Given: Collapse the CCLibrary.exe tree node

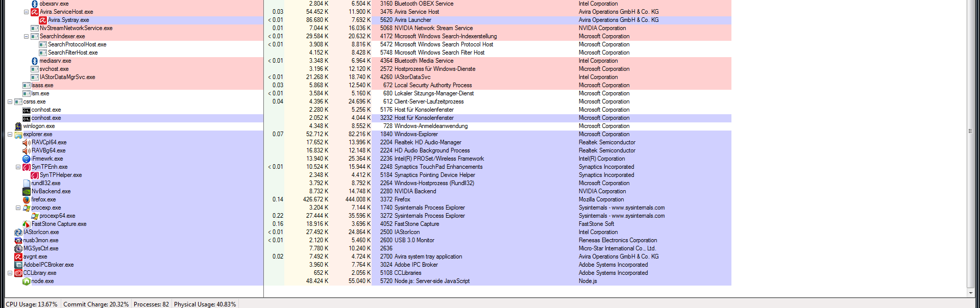Looking at the screenshot, I should tap(10, 273).
